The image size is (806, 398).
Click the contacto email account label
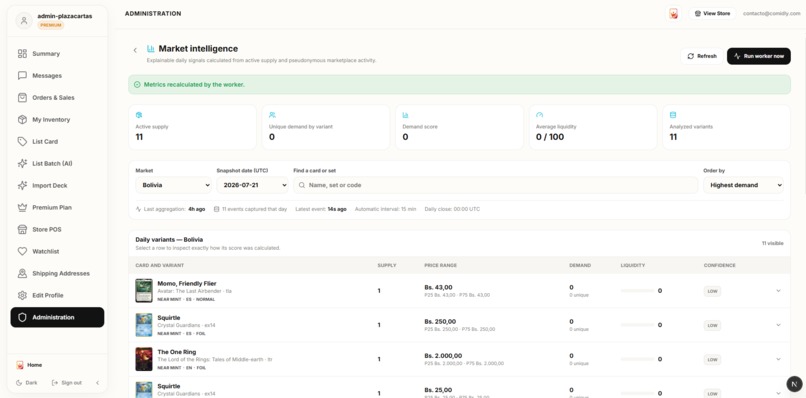coord(772,13)
